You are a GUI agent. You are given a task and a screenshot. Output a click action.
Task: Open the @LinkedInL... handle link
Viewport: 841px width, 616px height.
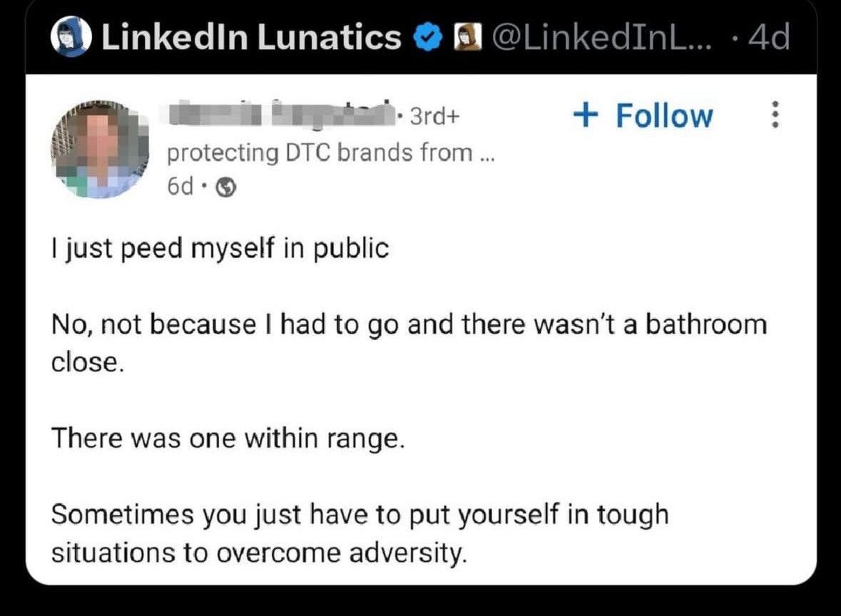(602, 38)
